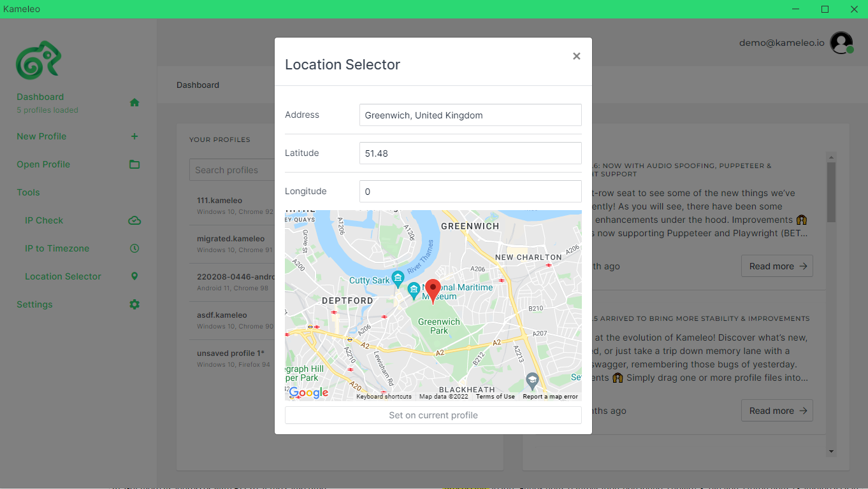Viewport: 868px width, 489px height.
Task: Click the DEPTFORD label on map
Action: tap(347, 301)
